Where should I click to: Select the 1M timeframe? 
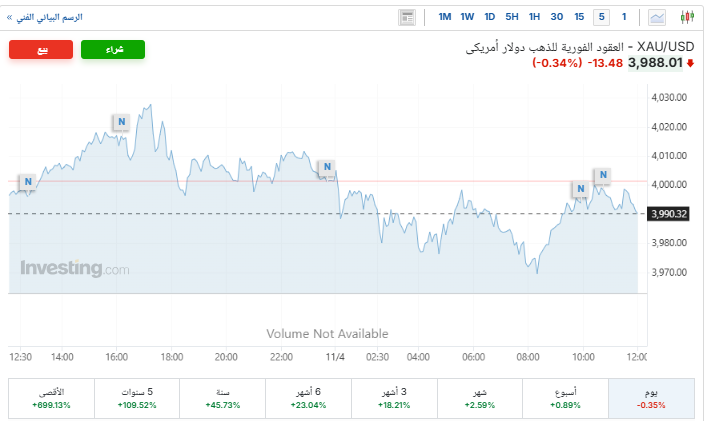pos(445,17)
